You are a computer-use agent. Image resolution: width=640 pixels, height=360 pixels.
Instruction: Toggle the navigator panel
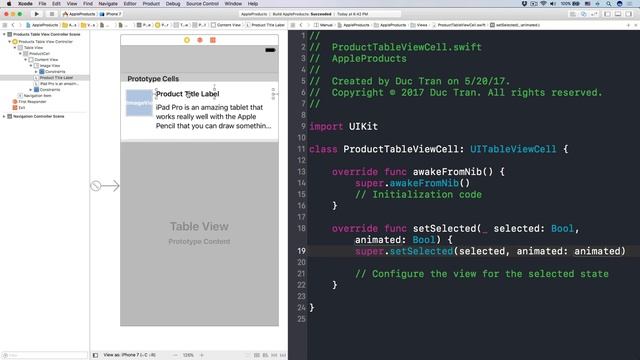tap(607, 14)
